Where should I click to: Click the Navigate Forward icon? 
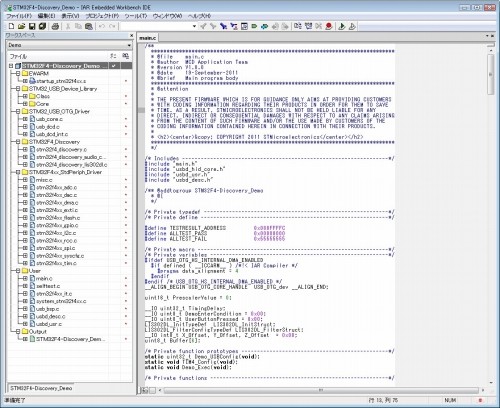[x=285, y=26]
